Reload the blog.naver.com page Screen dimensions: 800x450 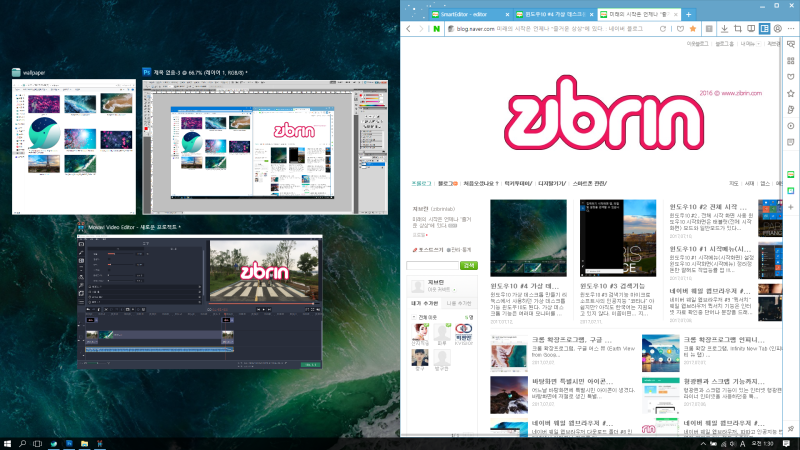pyautogui.click(x=663, y=29)
